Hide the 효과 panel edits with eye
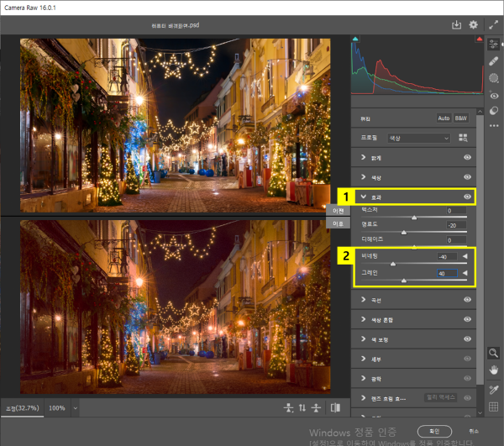This screenshot has height=446, width=504. (x=467, y=197)
